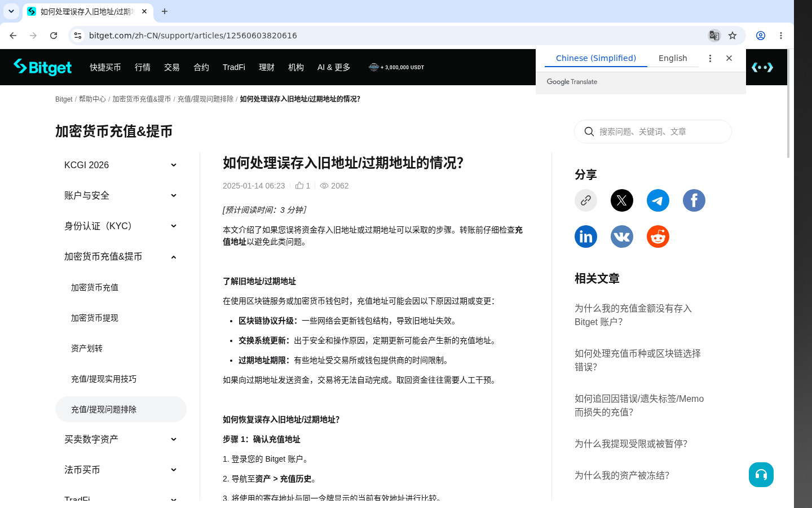Open 加密货币充值 sidebar item
The height and width of the screenshot is (508, 812).
tap(121, 287)
